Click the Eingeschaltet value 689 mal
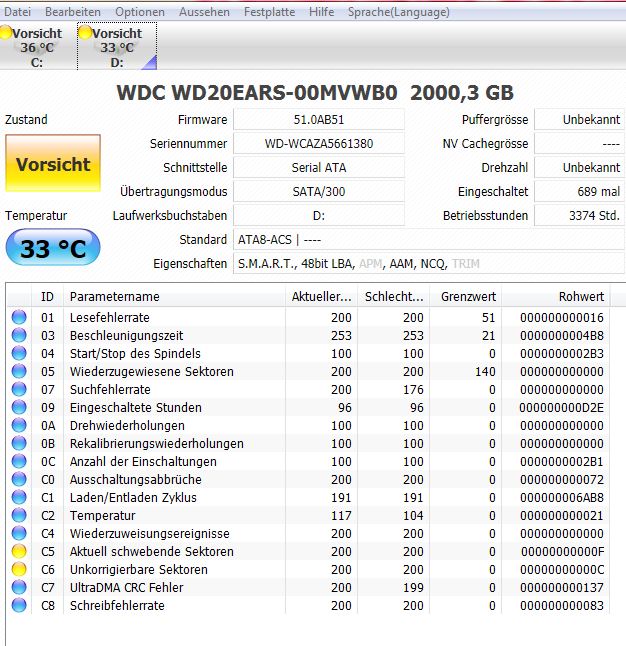This screenshot has height=646, width=626. pos(579,192)
